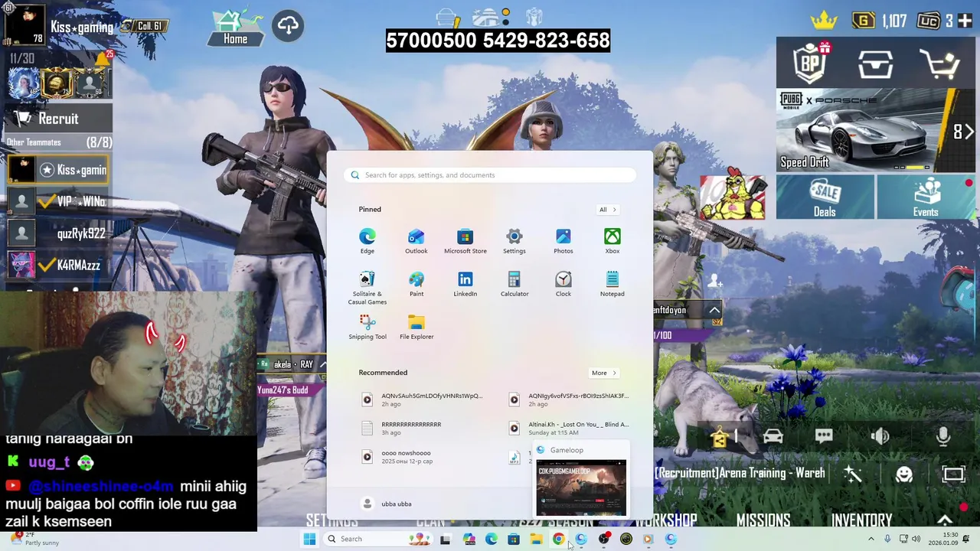Open the ubba ubba user account
Image resolution: width=980 pixels, height=551 pixels.
[x=387, y=504]
